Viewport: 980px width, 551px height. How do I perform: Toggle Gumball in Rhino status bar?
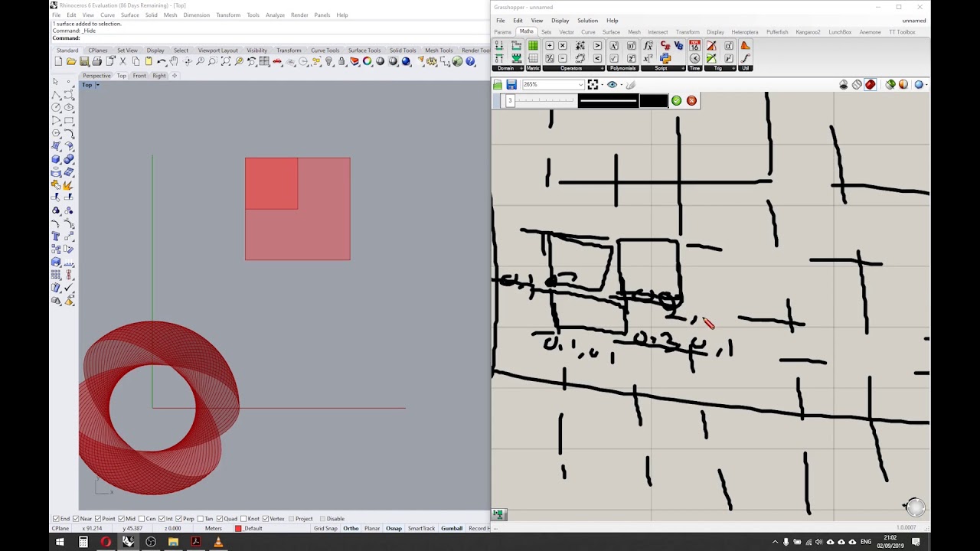[x=452, y=528]
